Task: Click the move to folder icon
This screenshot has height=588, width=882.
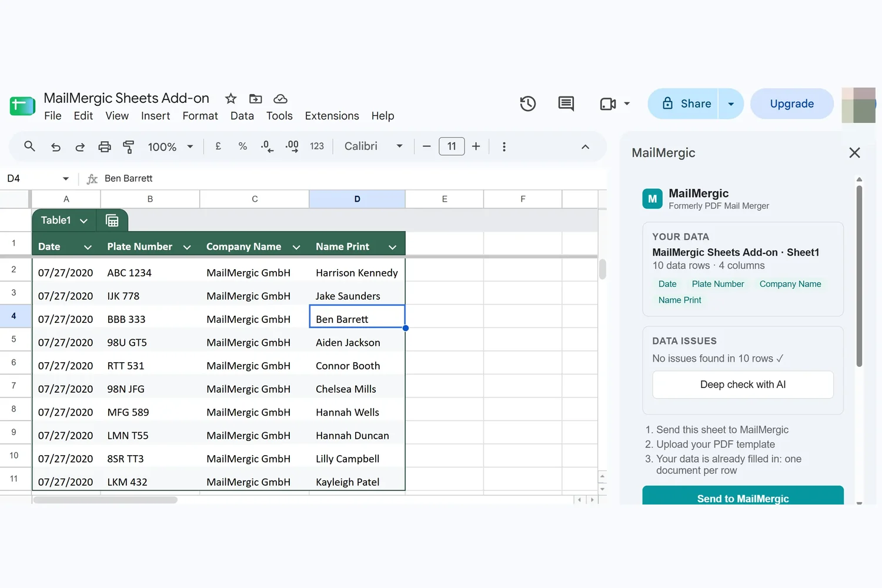Action: coord(255,98)
